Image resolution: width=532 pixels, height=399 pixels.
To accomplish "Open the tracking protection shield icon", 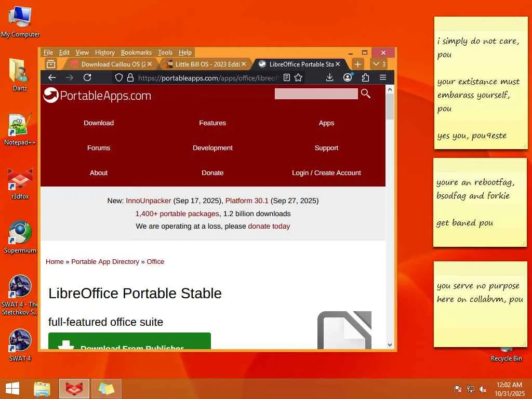I will (118, 78).
